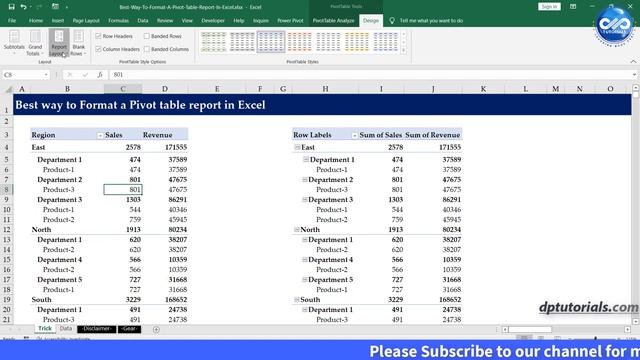640x360 pixels.
Task: Open ribbon display options icon
Action: coord(573,7)
